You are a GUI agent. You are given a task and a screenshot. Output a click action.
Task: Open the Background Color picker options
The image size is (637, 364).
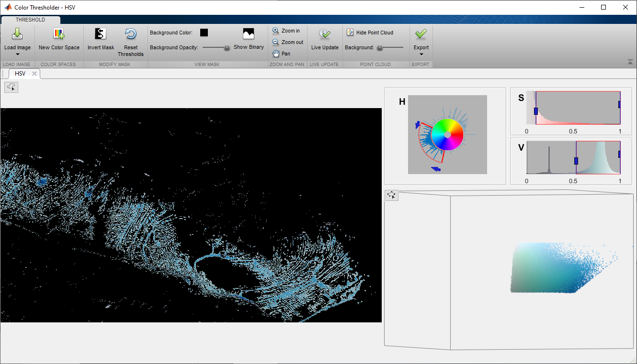(x=204, y=33)
